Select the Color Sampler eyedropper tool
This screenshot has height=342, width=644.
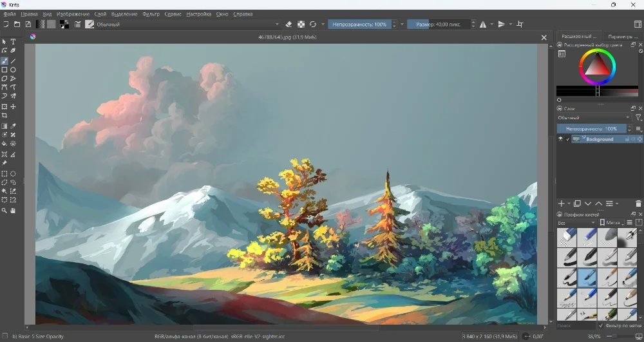[13, 126]
